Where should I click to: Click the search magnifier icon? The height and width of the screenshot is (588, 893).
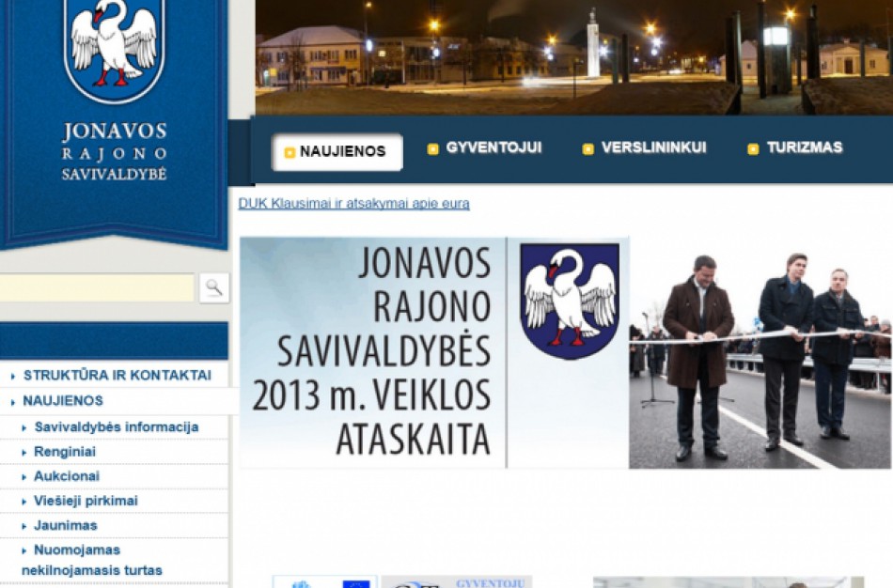[214, 287]
